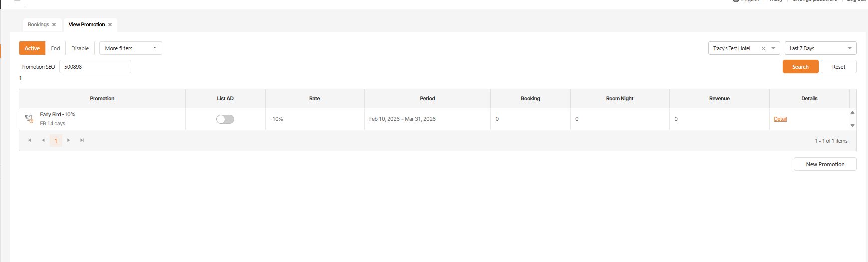The height and width of the screenshot is (262, 868).
Task: Click the Early Bird promotion bird icon
Action: click(x=29, y=119)
